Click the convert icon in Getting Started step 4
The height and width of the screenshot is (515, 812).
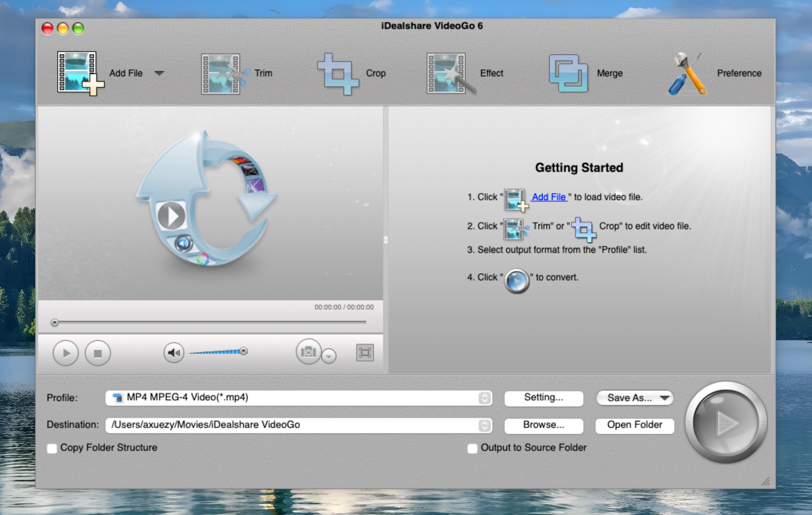[x=516, y=281]
